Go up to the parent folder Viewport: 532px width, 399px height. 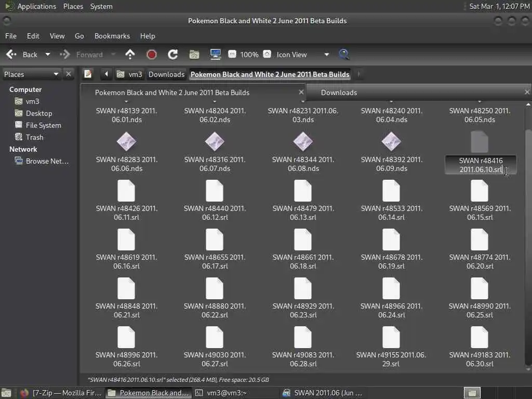130,54
